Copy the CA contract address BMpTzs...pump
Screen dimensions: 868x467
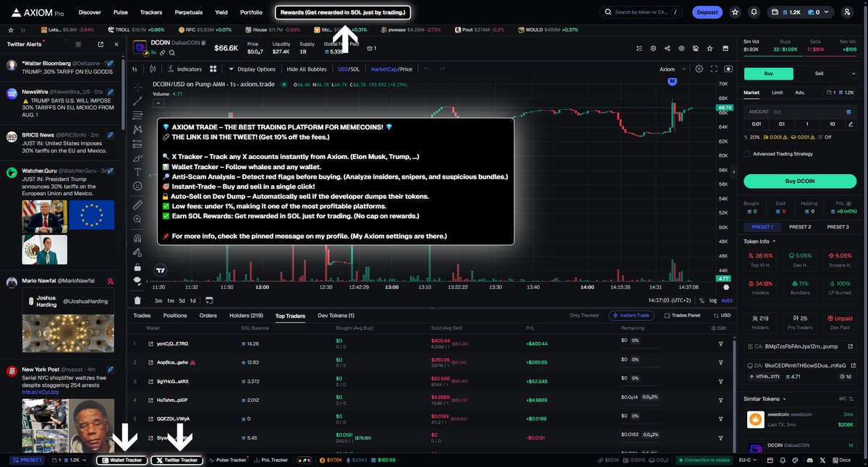pyautogui.click(x=802, y=347)
